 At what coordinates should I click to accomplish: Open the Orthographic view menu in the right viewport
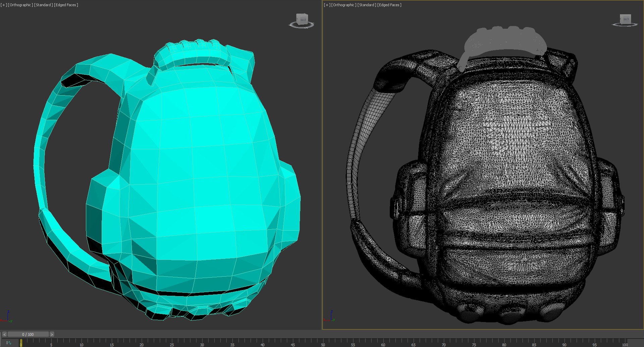pyautogui.click(x=343, y=5)
